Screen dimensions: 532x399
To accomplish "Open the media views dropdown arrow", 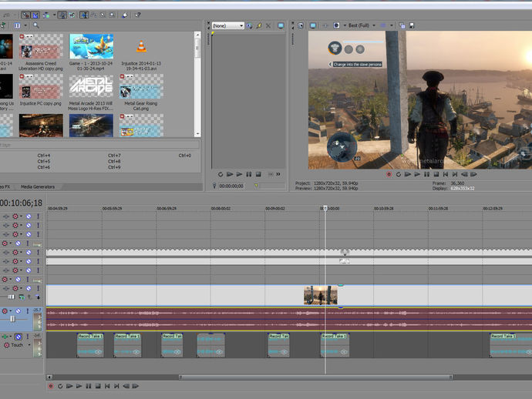I will point(25,25).
